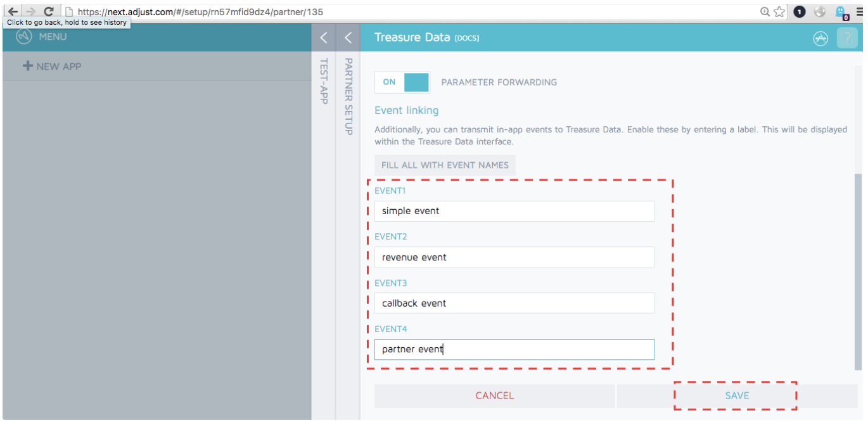The image size is (868, 422).
Task: Save the event linking settings
Action: point(737,395)
